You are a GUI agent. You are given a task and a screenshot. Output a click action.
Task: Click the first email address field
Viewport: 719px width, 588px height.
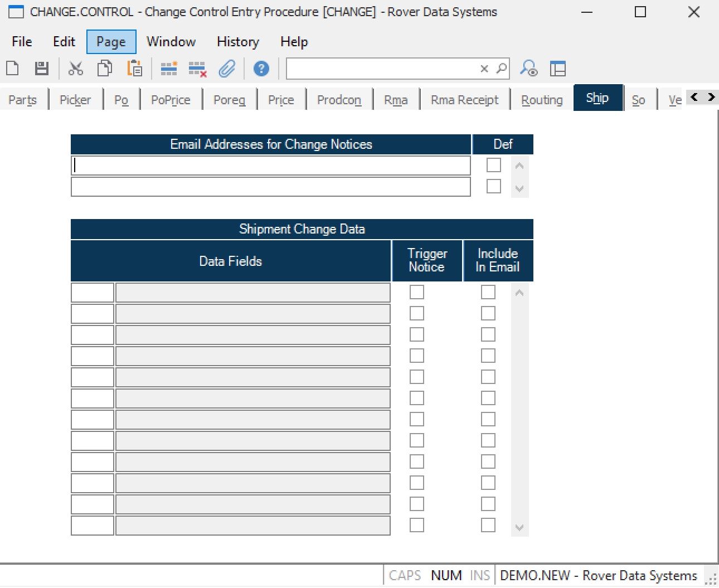[x=271, y=166]
